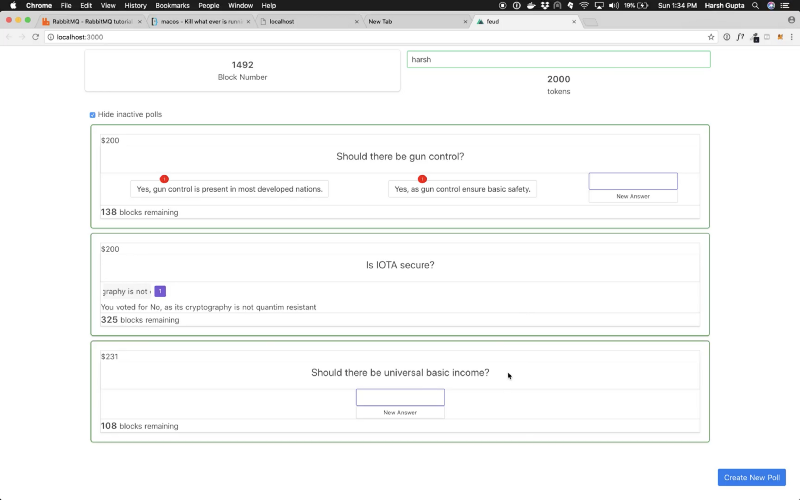Uncheck Hide inactive polls checkbox
The image size is (800, 500).
(92, 115)
